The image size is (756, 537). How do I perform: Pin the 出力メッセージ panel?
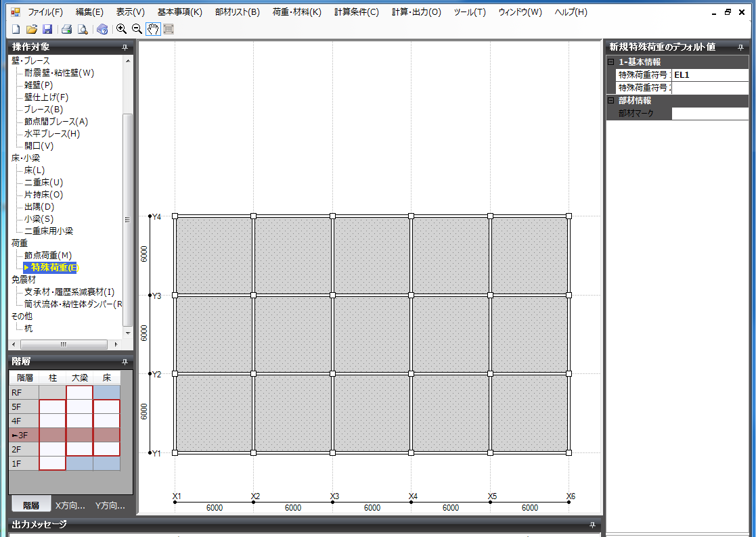tap(593, 525)
